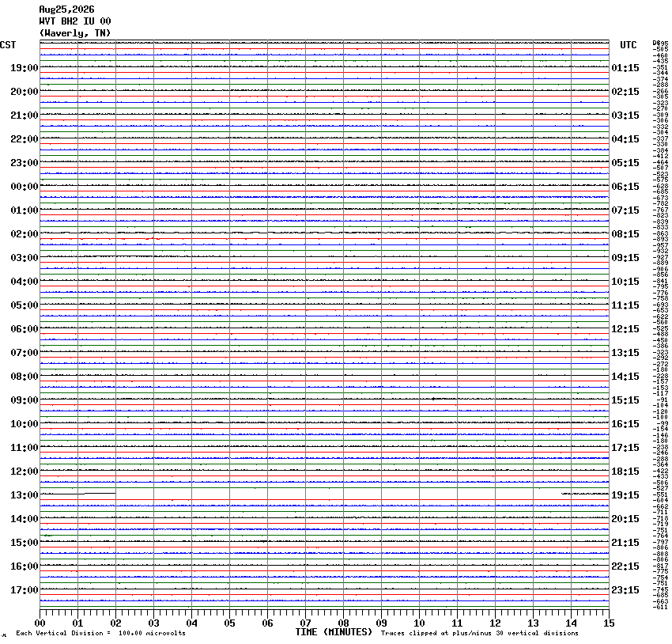Click the 01:15 UTC time label

click(x=625, y=68)
